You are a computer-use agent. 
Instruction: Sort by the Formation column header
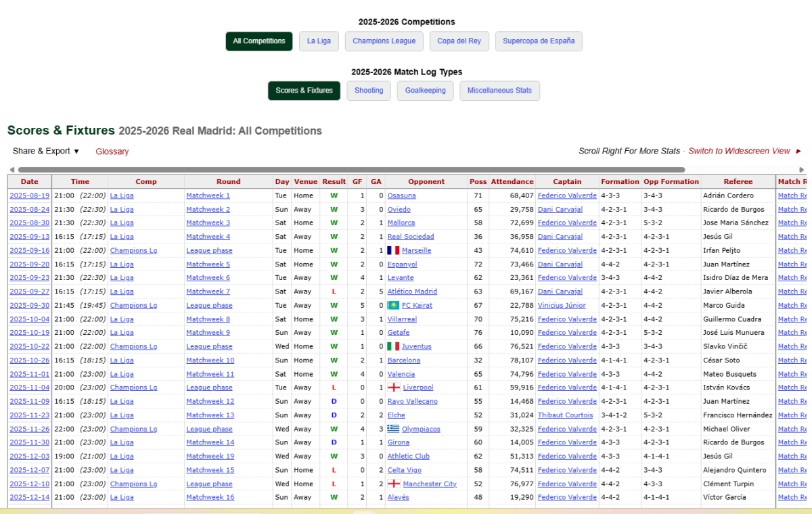620,181
